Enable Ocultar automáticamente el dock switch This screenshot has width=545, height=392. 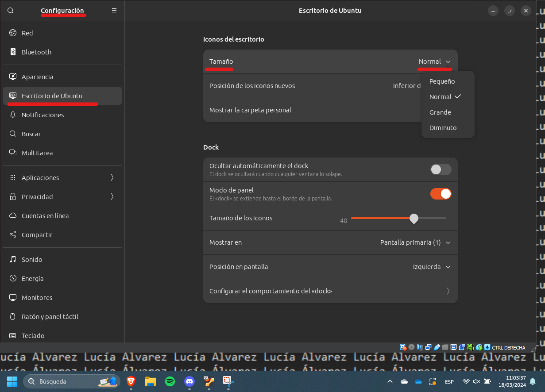pyautogui.click(x=441, y=169)
